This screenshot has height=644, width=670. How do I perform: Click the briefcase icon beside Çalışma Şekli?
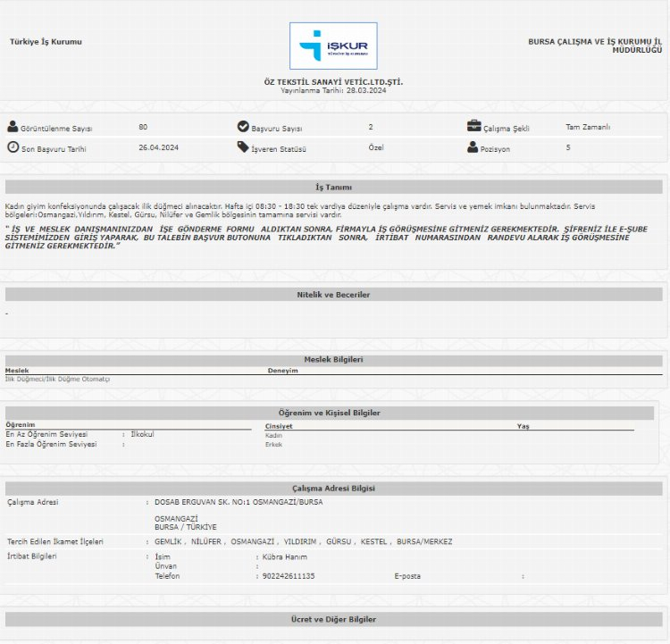[x=473, y=127]
